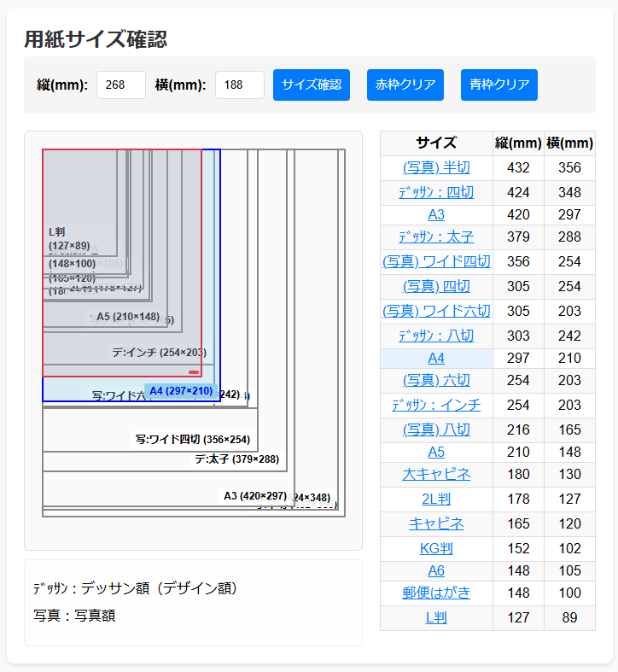Click the A4 (297×210) label in diagram

pyautogui.click(x=181, y=391)
